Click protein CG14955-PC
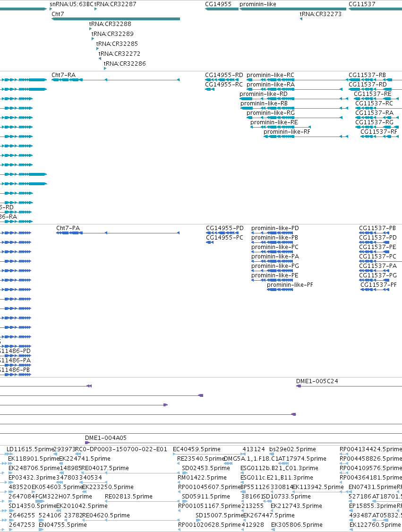 (224, 238)
